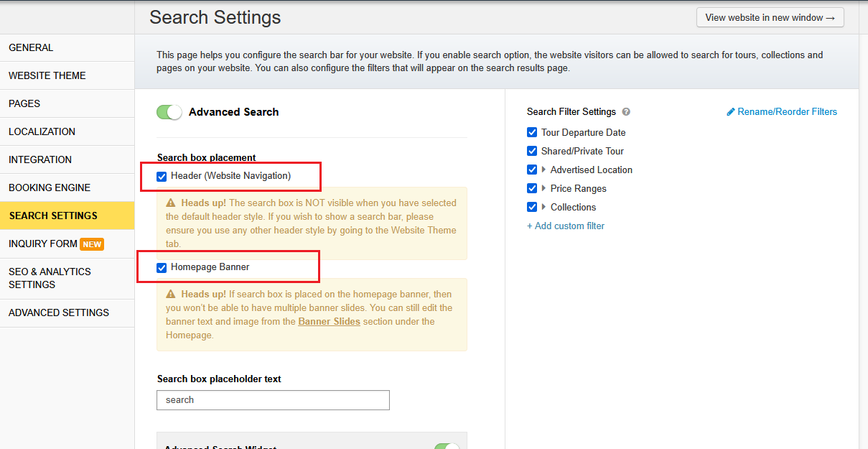This screenshot has width=868, height=449.
Task: Expand the Advertised Location filter
Action: click(543, 170)
